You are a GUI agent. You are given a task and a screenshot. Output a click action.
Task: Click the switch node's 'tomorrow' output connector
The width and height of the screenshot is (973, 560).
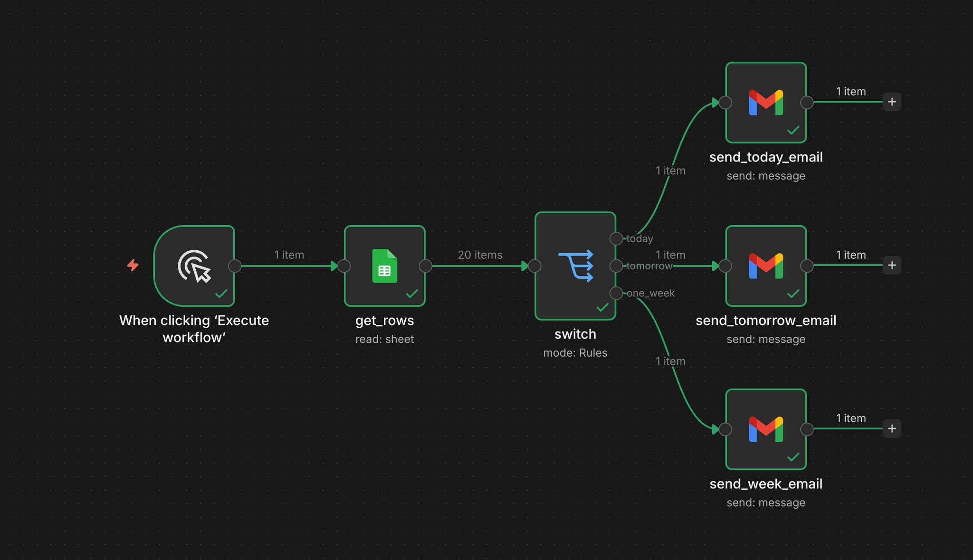(x=616, y=266)
